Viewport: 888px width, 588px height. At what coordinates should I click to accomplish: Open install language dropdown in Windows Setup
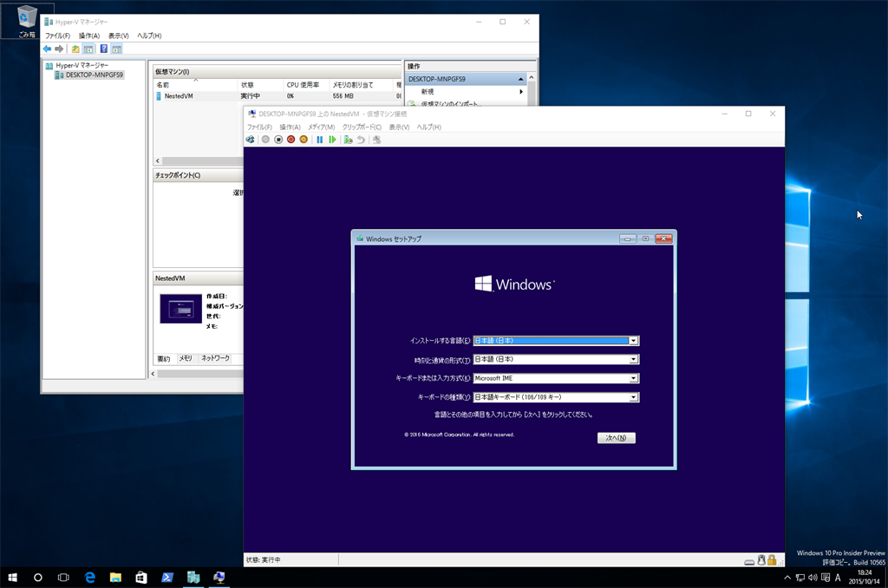(x=634, y=341)
